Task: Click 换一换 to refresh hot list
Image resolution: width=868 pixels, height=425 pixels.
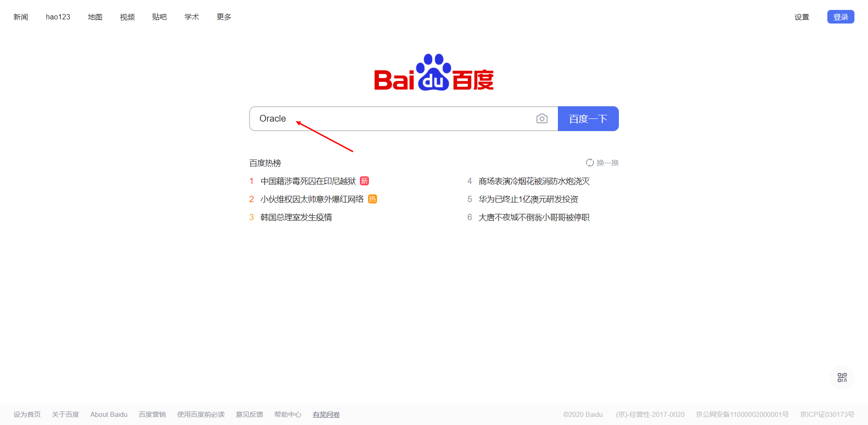Action: (x=608, y=163)
